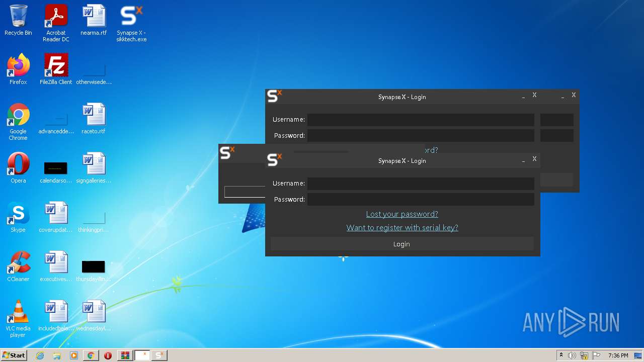644x362 pixels.
Task: Open network status icon in tray
Action: tap(584, 355)
